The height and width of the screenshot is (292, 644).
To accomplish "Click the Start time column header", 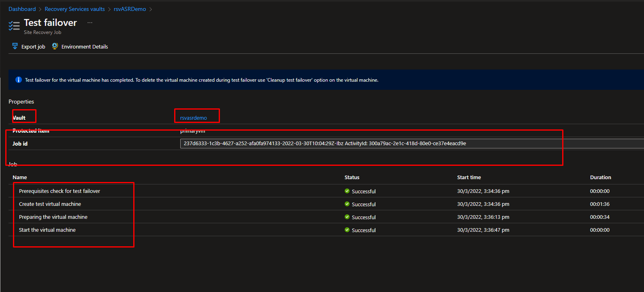I will point(469,177).
